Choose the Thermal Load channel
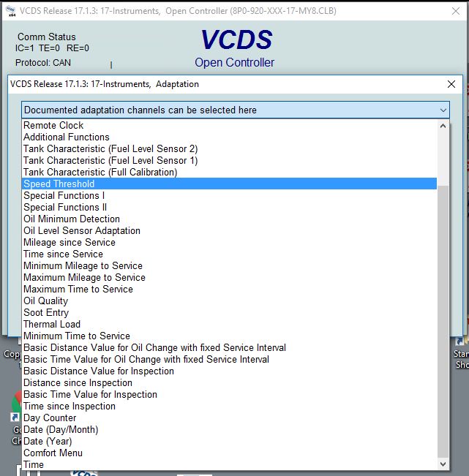 tap(229, 324)
